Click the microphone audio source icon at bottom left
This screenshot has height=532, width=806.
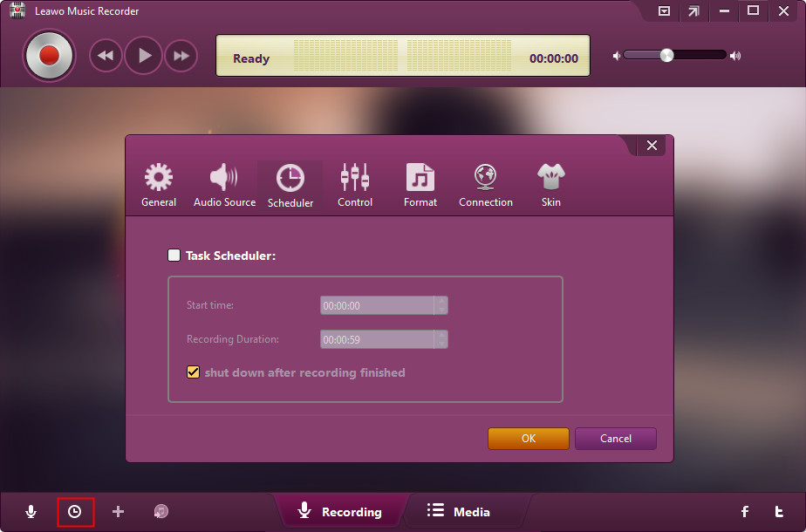[31, 511]
